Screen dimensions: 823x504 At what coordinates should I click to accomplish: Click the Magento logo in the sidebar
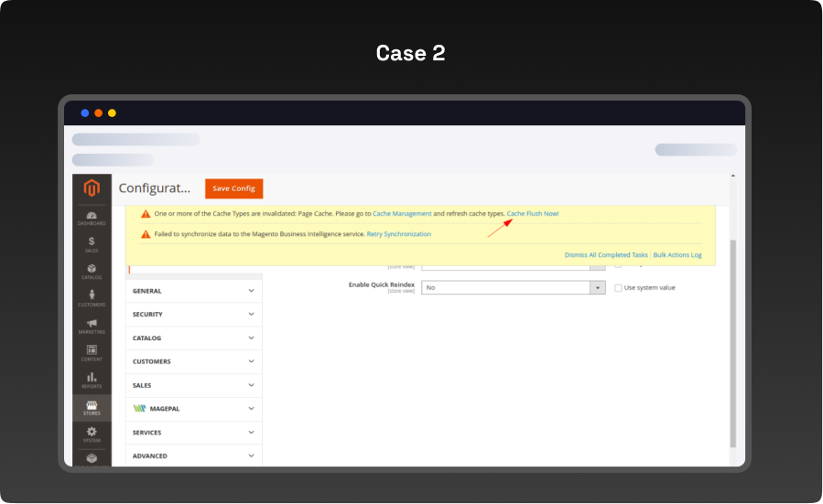click(91, 188)
